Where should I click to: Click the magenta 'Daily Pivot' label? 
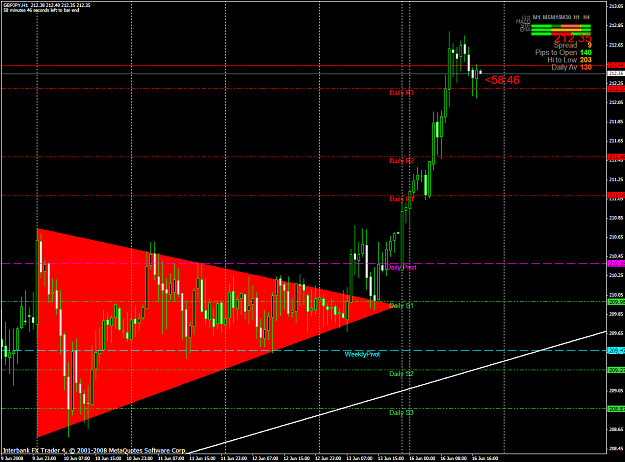pos(401,267)
